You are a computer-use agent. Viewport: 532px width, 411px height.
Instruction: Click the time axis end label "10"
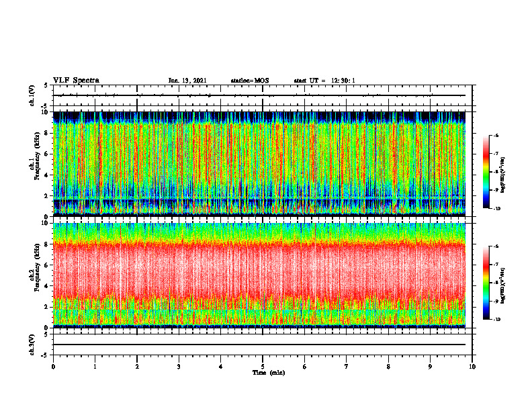(472, 367)
